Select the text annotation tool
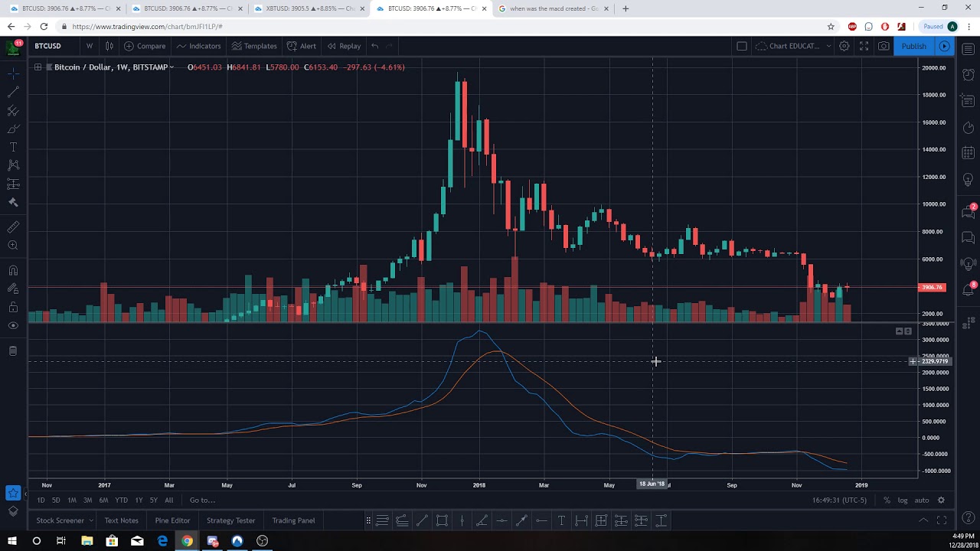The width and height of the screenshot is (980, 551). click(13, 147)
